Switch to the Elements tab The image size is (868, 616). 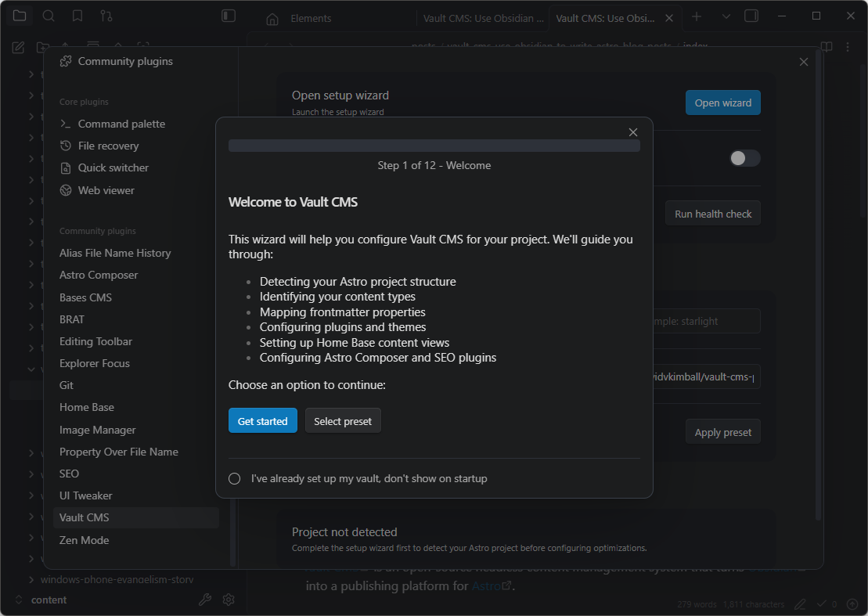313,18
